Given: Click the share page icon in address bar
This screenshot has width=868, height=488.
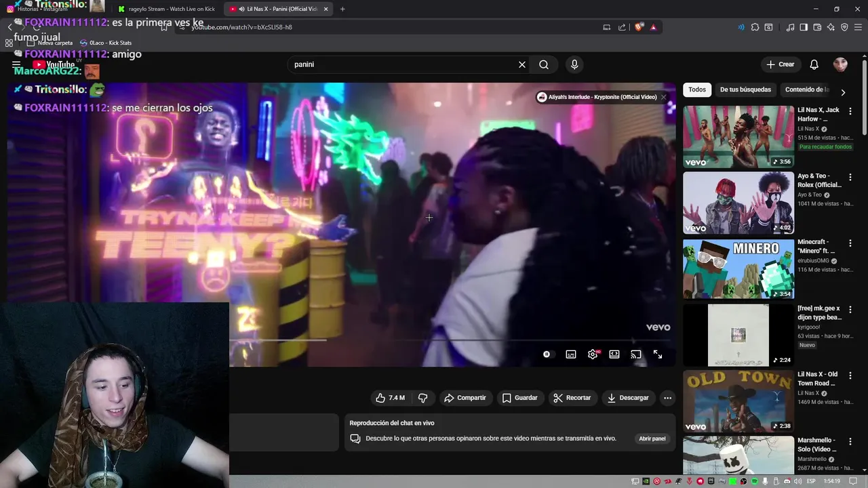Looking at the screenshot, I should [622, 27].
